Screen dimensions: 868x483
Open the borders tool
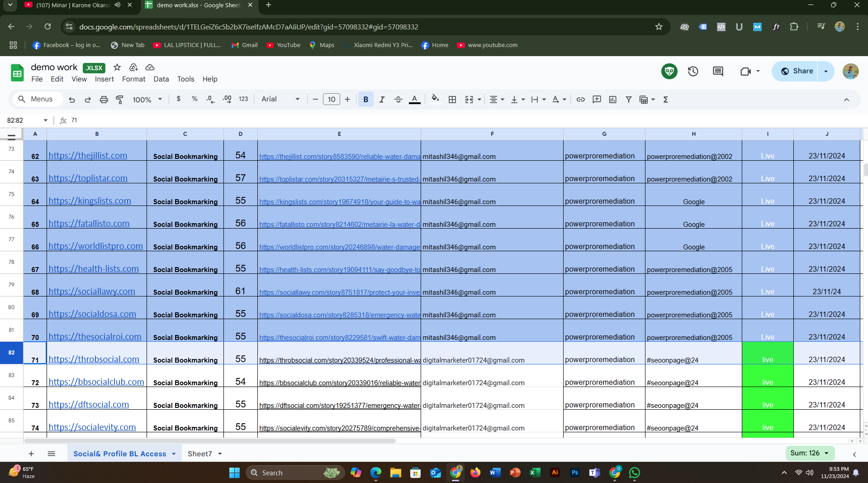click(x=452, y=100)
